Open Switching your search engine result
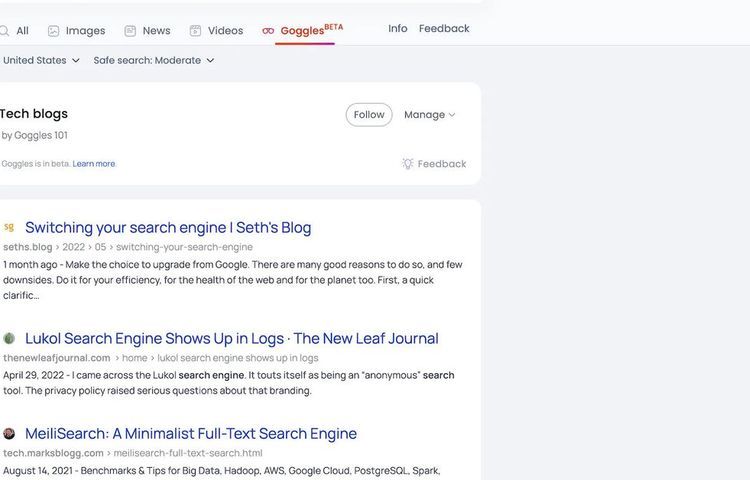Screen dimensions: 750x480 point(168,228)
